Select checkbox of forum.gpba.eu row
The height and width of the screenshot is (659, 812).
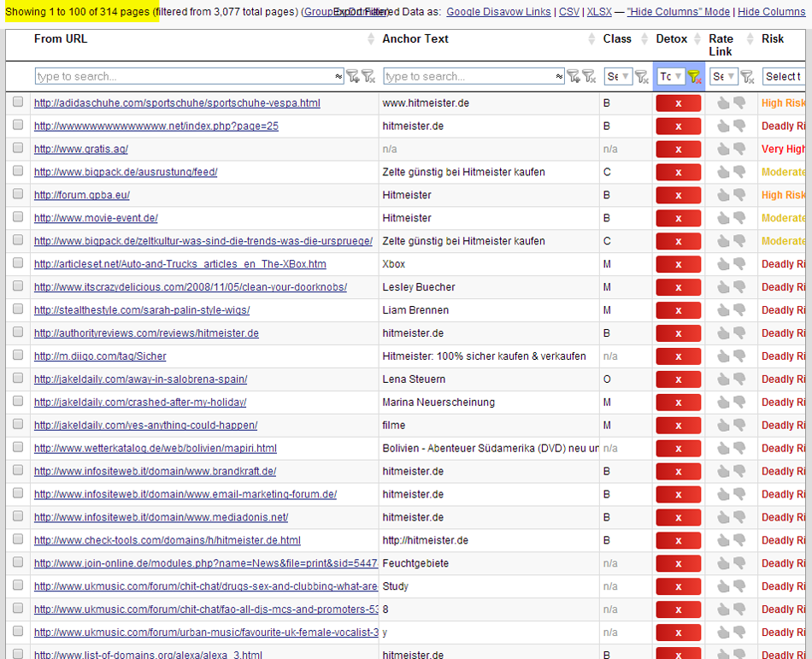[18, 194]
